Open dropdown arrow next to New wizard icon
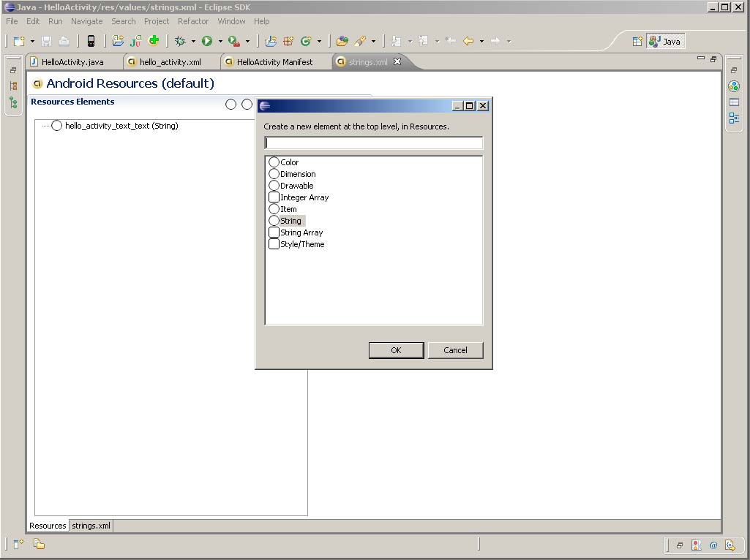The image size is (750, 560). point(32,42)
